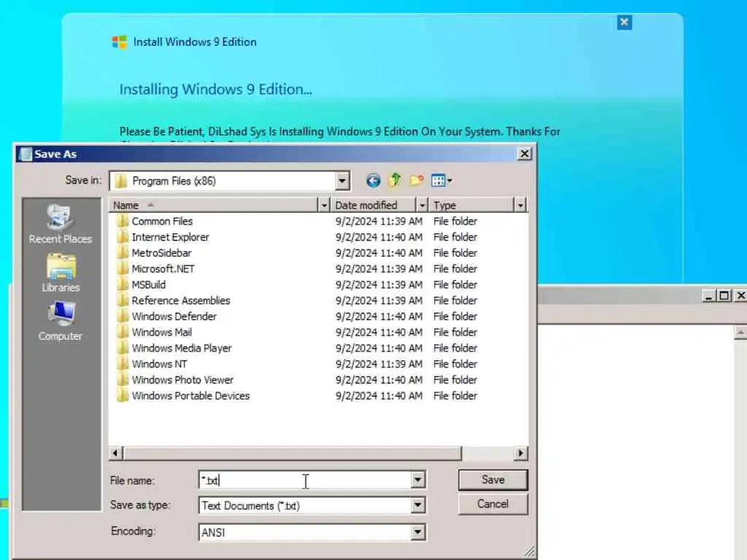Select the Reference Assemblies folder icon
This screenshot has width=747, height=560.
point(123,300)
